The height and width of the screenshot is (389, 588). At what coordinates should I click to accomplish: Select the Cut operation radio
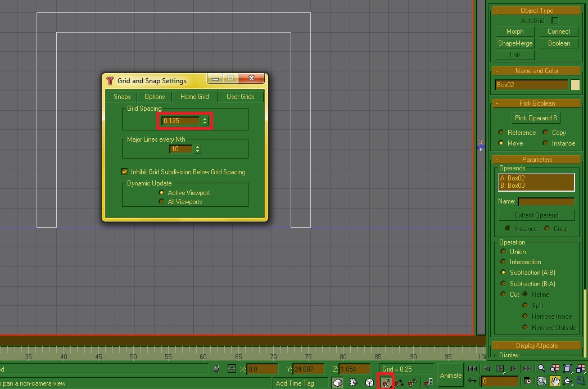[503, 294]
